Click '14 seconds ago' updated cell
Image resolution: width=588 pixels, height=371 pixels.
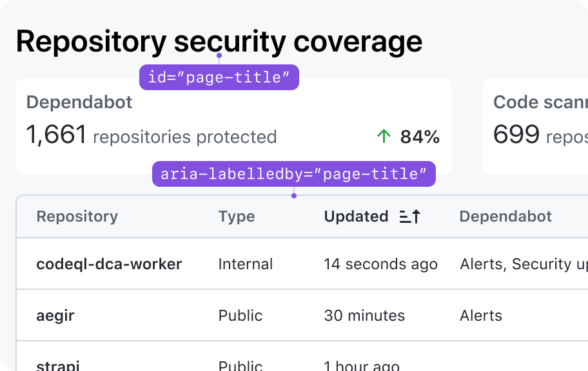[x=380, y=265]
